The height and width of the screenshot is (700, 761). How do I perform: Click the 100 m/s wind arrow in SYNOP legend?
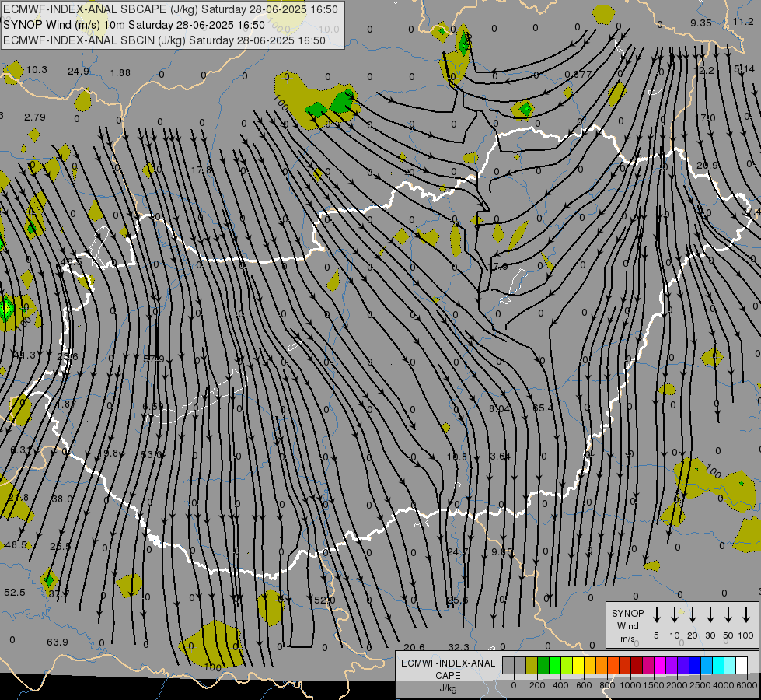tap(746, 614)
